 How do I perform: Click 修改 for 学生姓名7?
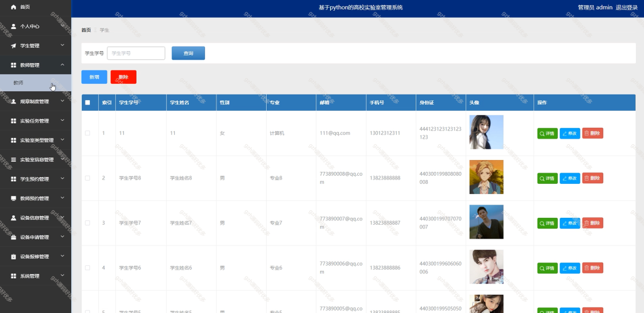[570, 223]
